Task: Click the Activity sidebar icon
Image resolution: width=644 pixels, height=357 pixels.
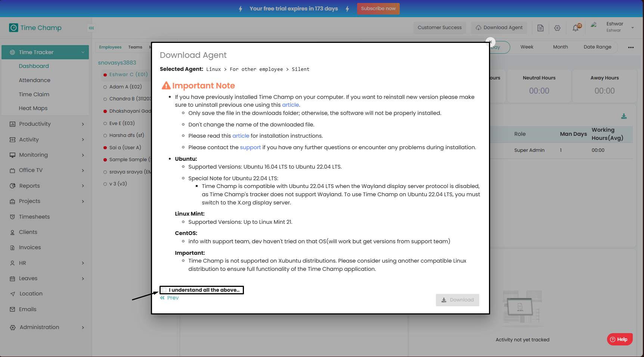Action: point(12,140)
